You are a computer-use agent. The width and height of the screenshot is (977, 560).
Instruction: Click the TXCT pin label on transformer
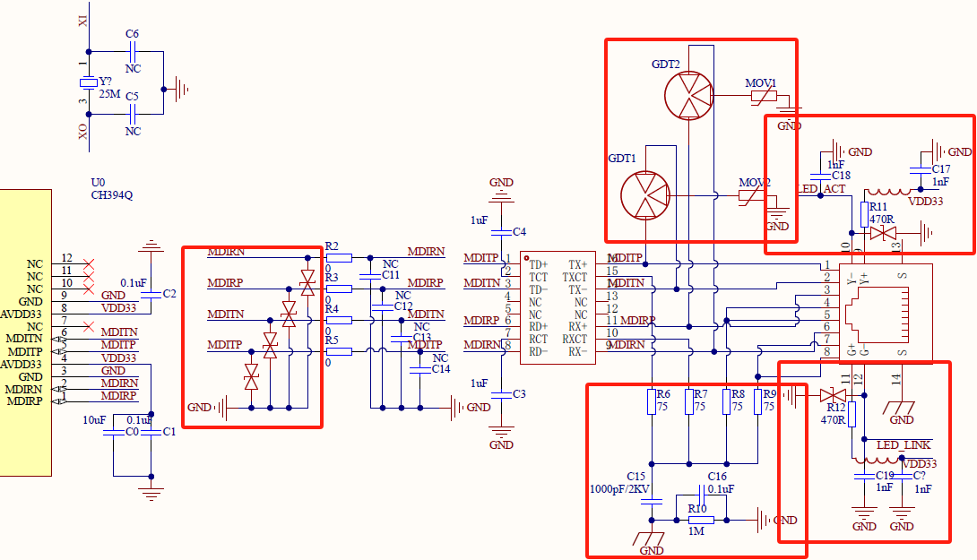[x=575, y=277]
